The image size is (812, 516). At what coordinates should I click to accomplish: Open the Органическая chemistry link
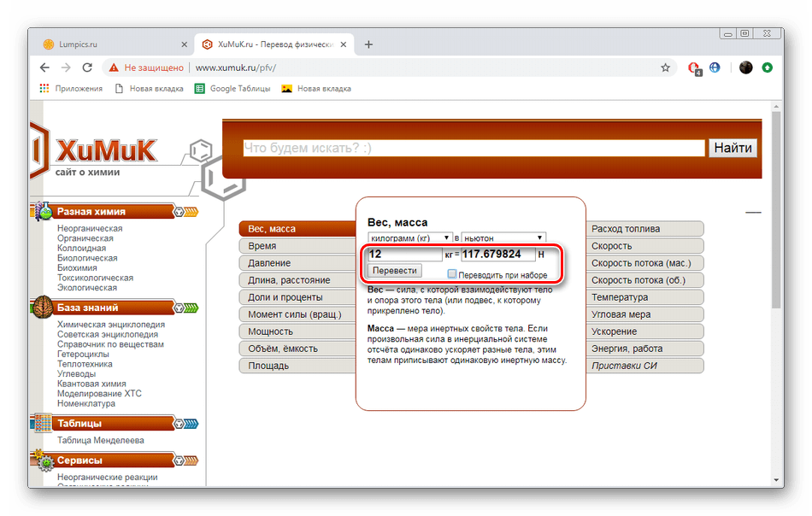(x=85, y=238)
